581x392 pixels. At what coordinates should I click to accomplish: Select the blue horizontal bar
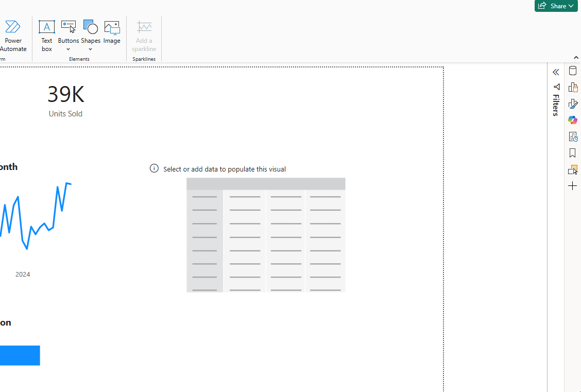[20, 355]
